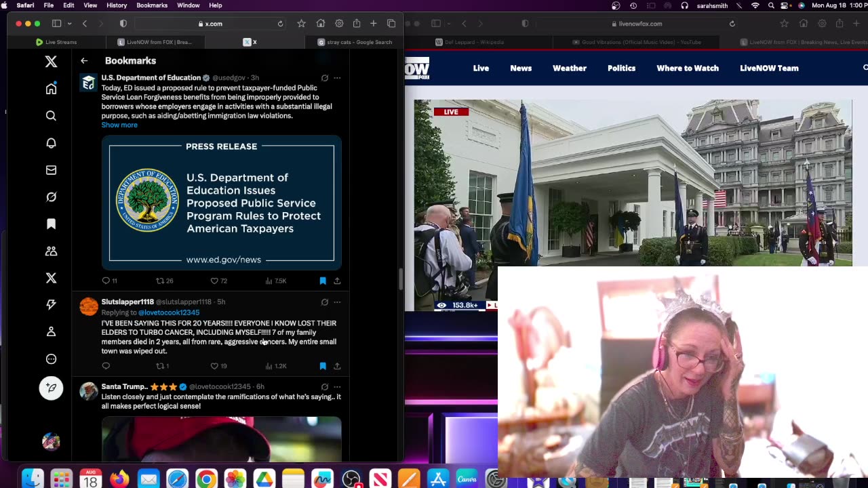
Task: Bookmark star icon in x.com window toolbar
Action: (301, 24)
